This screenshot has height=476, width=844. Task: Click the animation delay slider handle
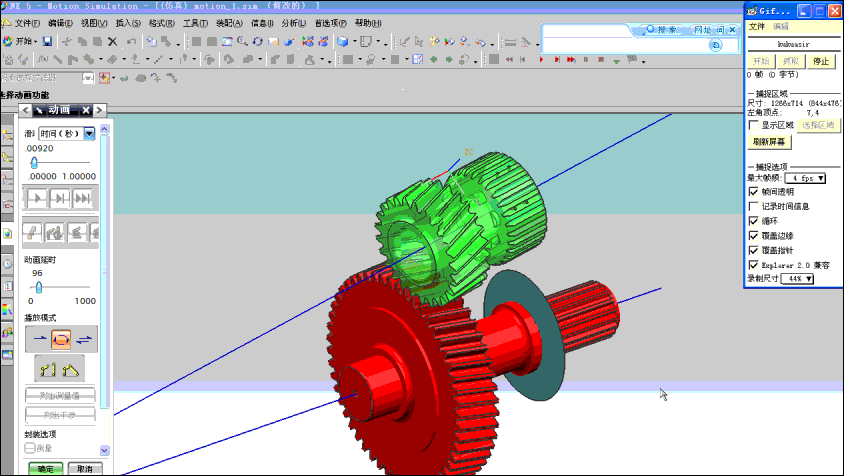(38, 287)
